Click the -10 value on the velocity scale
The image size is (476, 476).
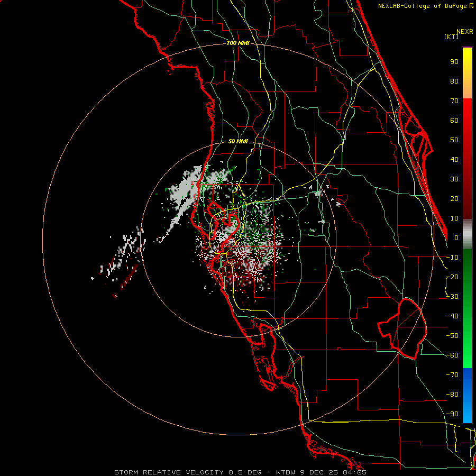tap(452, 258)
